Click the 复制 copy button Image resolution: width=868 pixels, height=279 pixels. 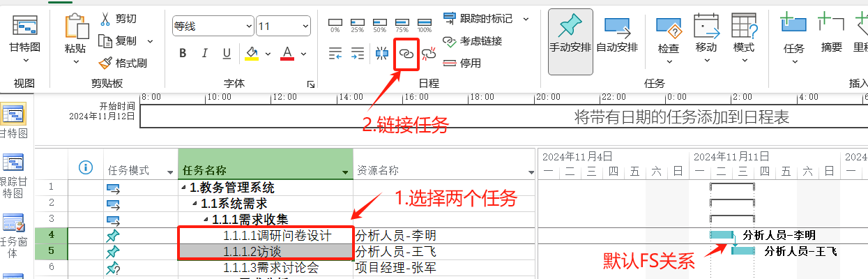(117, 40)
